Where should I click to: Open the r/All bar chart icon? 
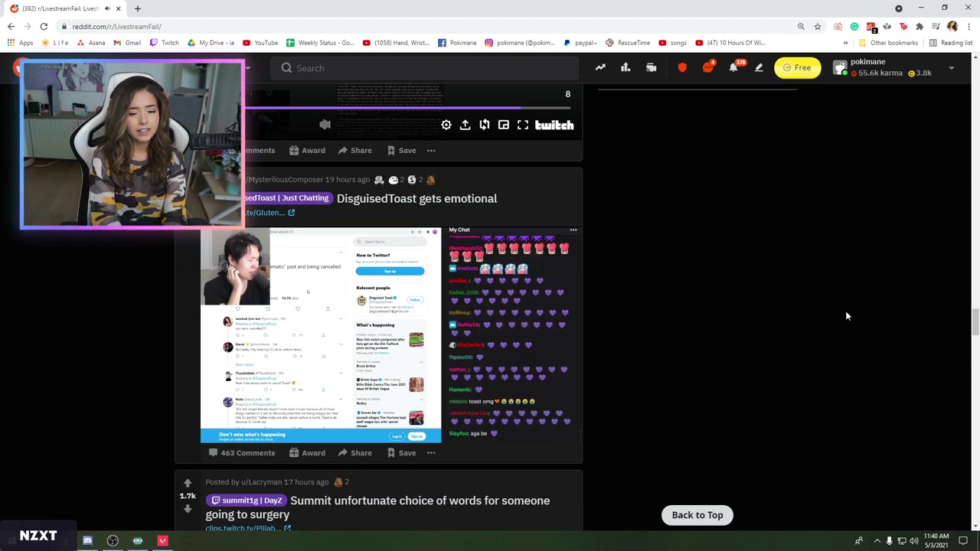click(x=626, y=68)
